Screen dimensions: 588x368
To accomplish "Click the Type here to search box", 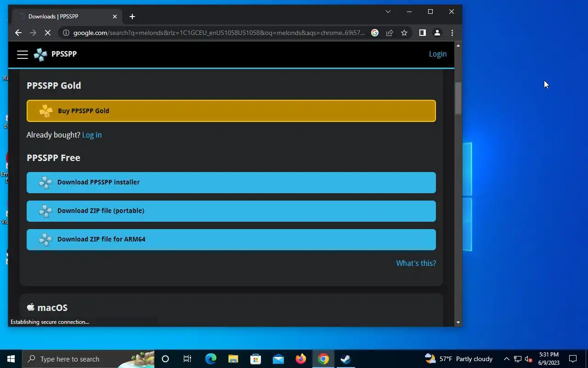I will (88, 359).
